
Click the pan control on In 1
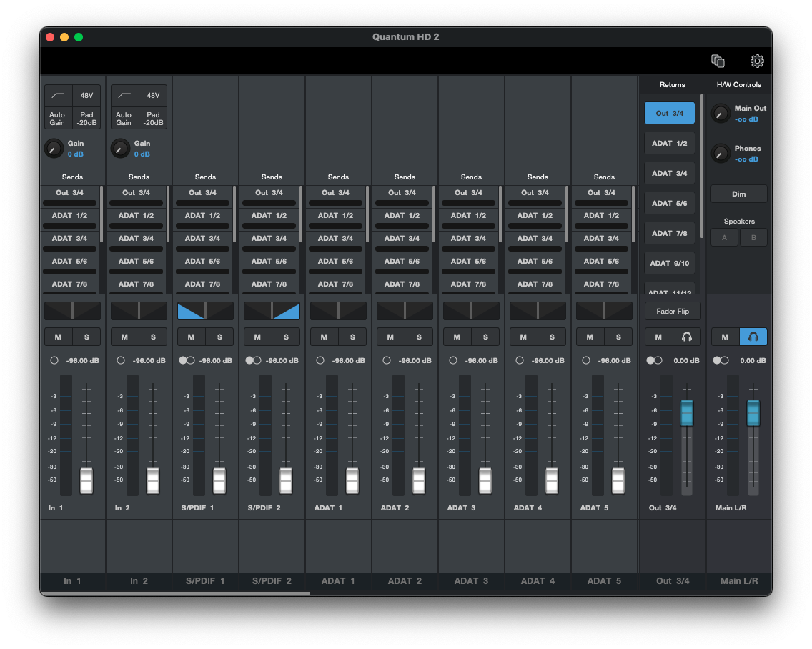click(x=72, y=311)
